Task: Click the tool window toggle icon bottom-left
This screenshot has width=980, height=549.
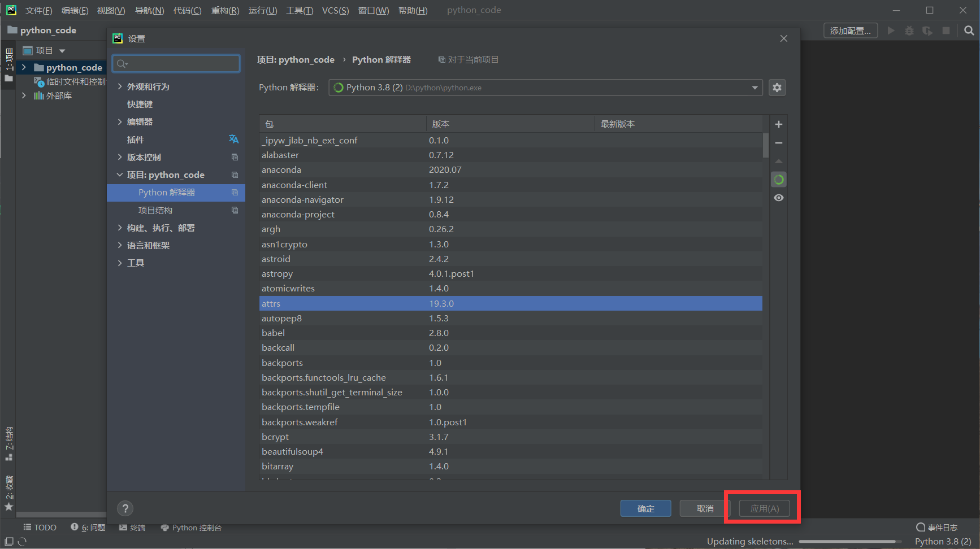Action: coord(9,541)
